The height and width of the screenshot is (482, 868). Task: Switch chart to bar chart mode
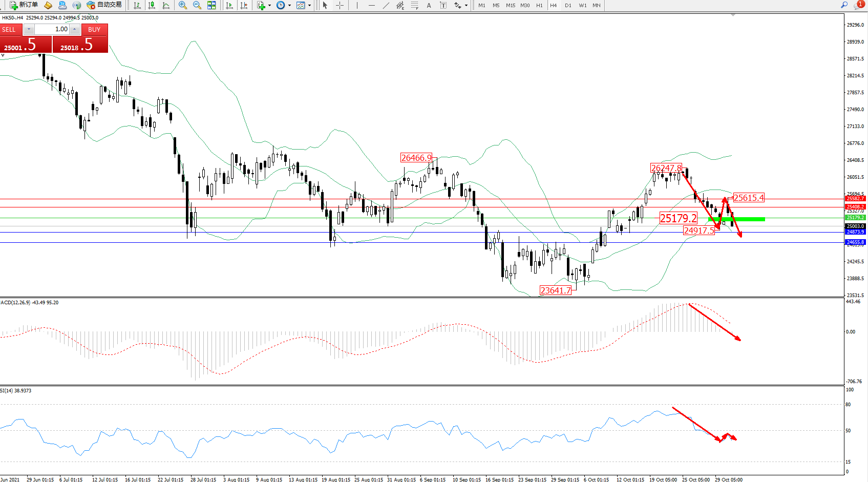pos(137,5)
